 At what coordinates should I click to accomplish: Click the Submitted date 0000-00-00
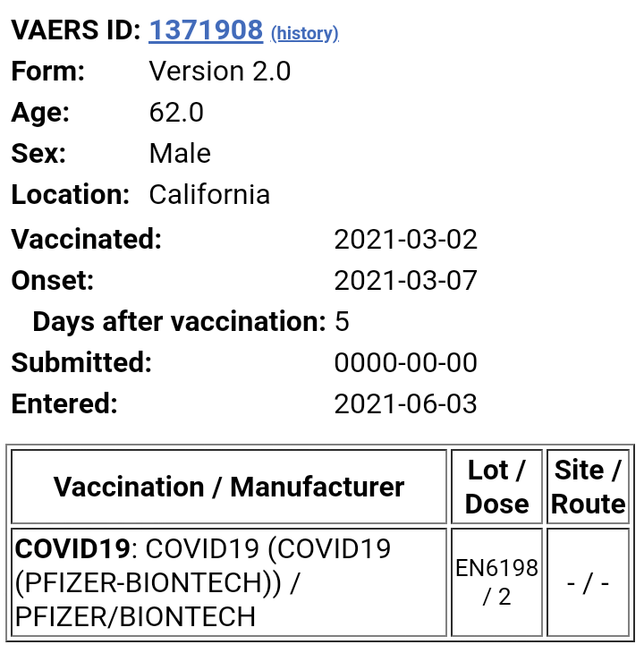click(x=405, y=363)
